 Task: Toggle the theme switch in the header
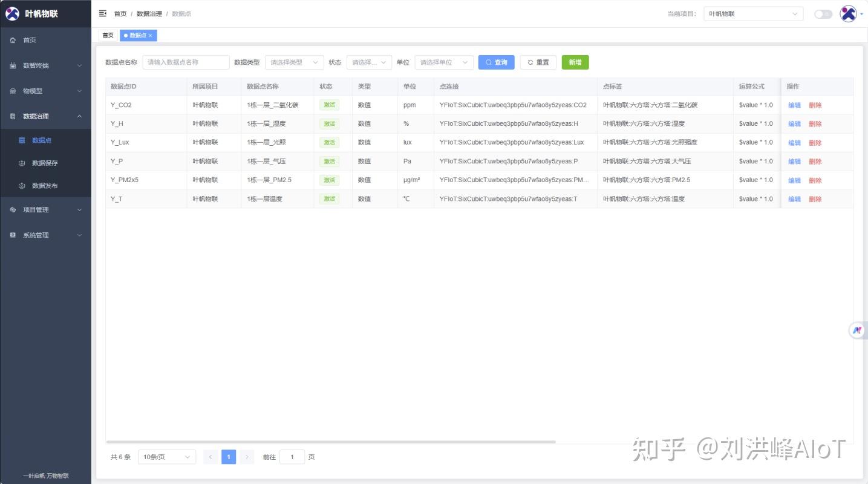(x=823, y=14)
